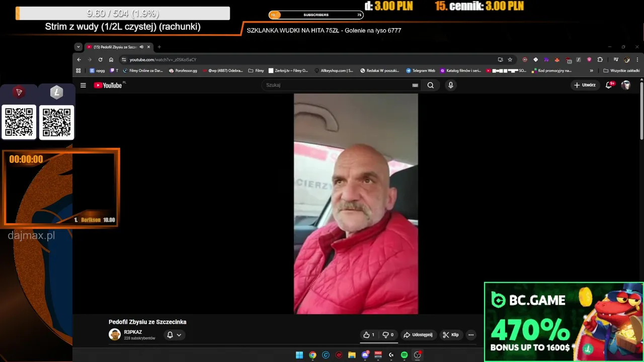
Task: Click the page vertical scrollbar
Action: (x=641, y=111)
